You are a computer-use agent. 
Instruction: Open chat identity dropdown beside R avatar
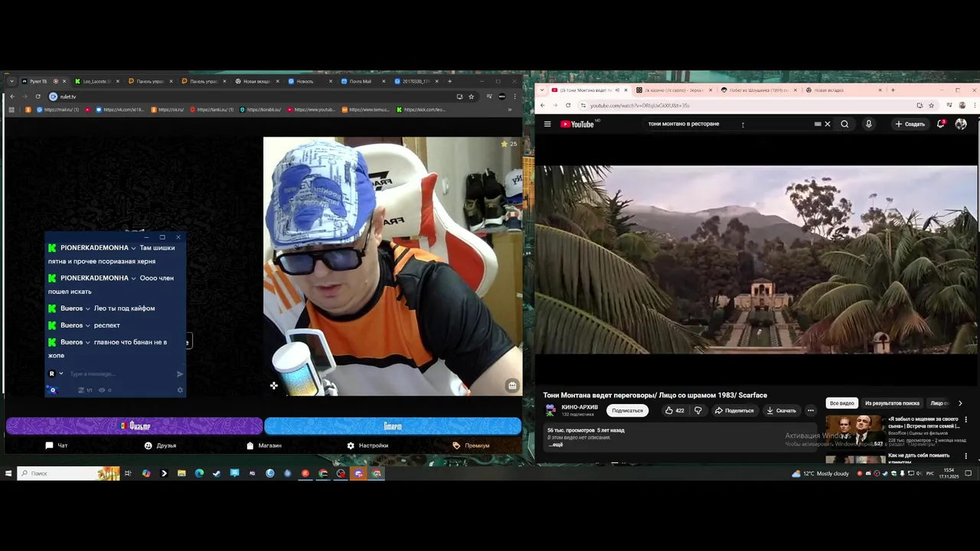coord(60,373)
